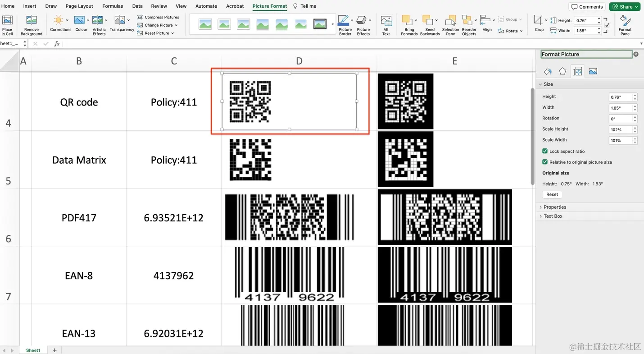The image size is (644, 354).
Task: Collapse the Size section
Action: pos(540,84)
